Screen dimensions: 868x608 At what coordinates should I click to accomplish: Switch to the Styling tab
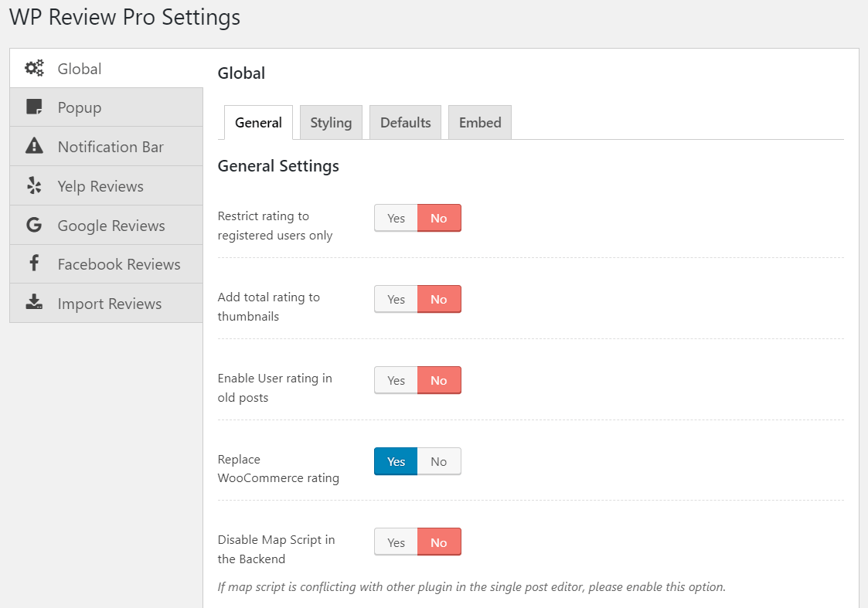tap(331, 122)
